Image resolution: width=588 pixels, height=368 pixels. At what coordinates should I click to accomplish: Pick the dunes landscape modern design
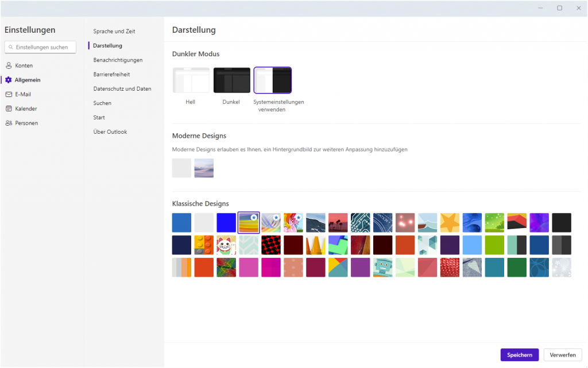204,168
